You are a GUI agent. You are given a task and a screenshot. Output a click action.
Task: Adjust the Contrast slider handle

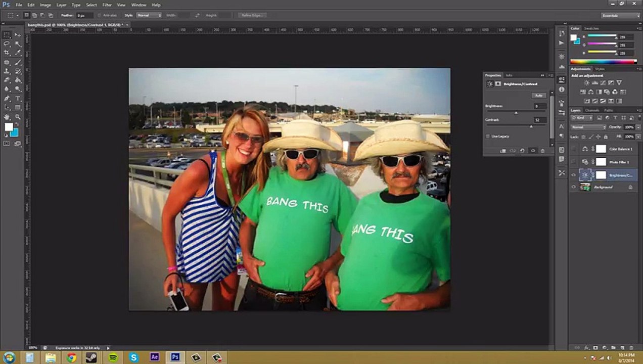531,126
